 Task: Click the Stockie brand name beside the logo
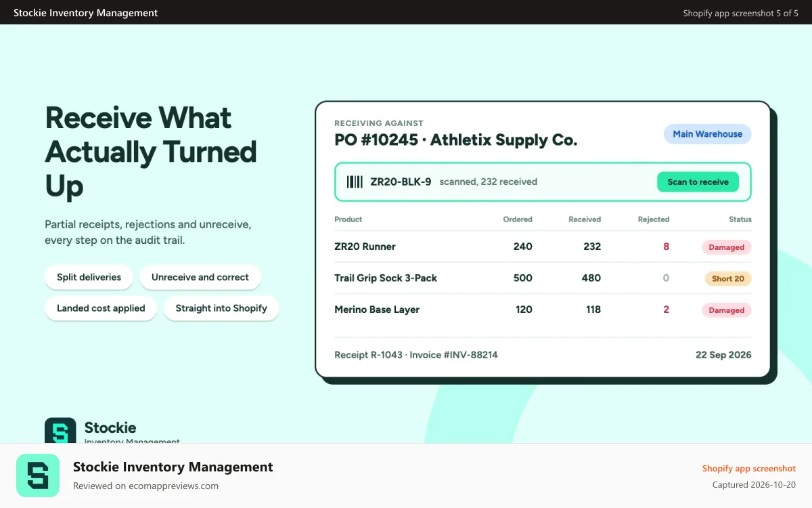110,427
